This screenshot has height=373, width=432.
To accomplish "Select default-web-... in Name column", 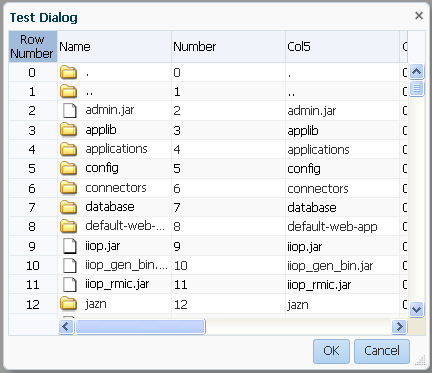I will tap(125, 226).
